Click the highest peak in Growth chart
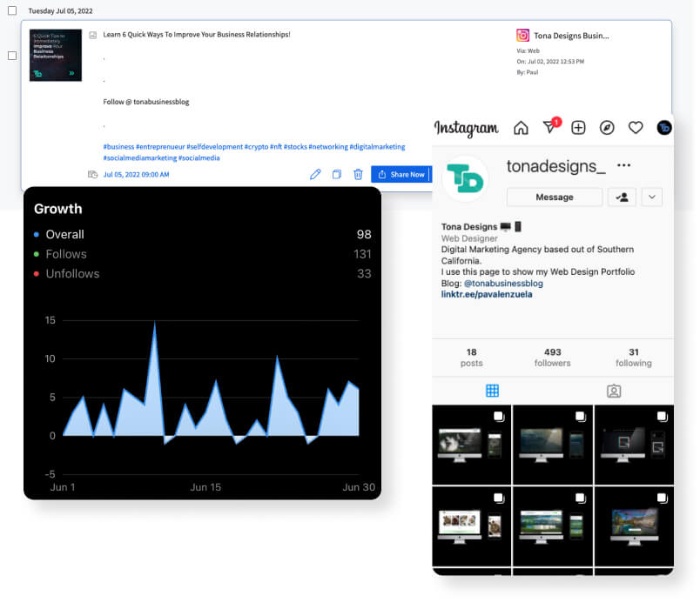The height and width of the screenshot is (602, 700). pyautogui.click(x=154, y=324)
